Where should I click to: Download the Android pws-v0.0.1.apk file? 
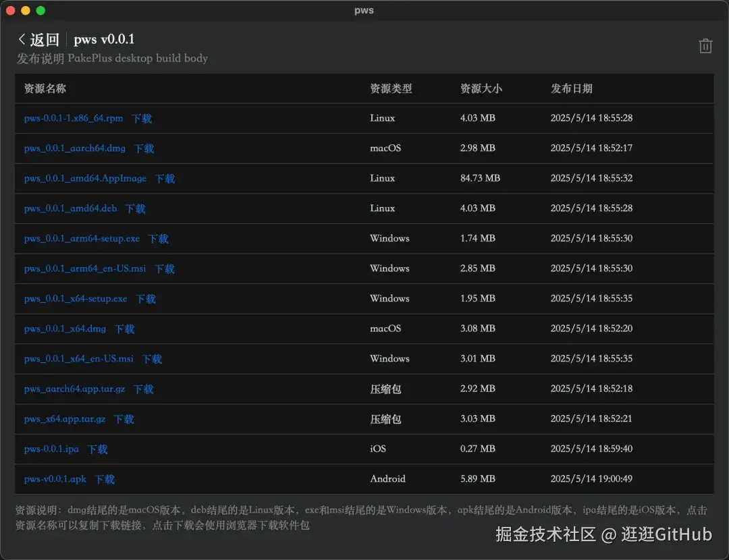tap(105, 479)
